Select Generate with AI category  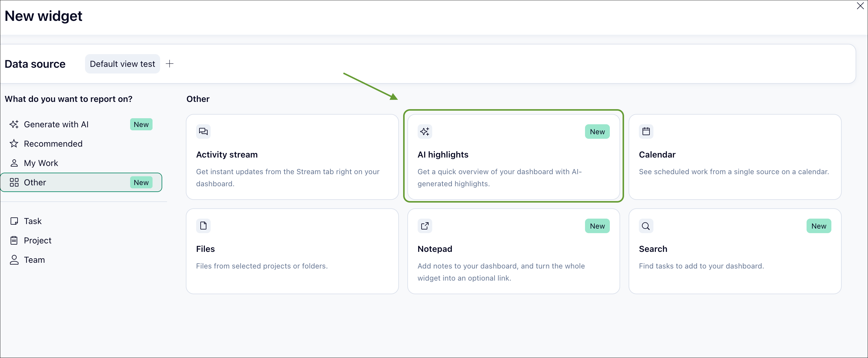click(56, 124)
